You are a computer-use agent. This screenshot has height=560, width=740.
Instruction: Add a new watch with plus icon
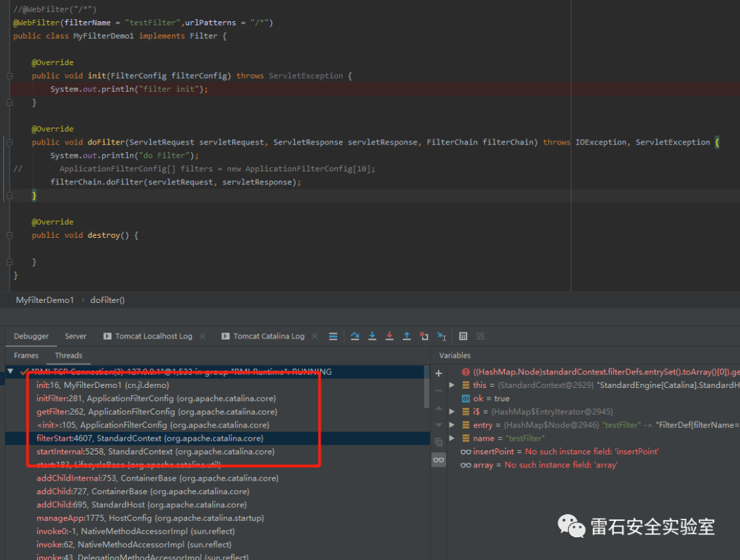[x=439, y=374]
